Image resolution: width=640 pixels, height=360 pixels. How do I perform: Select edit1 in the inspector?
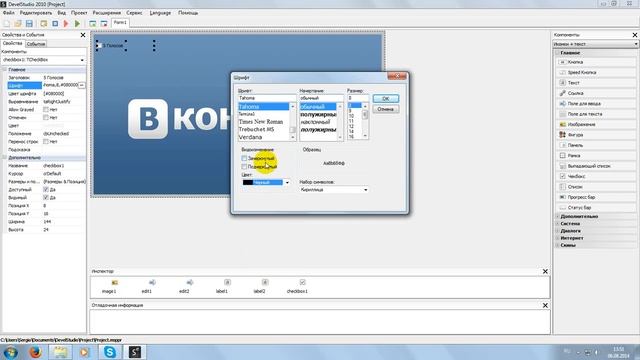(147, 287)
